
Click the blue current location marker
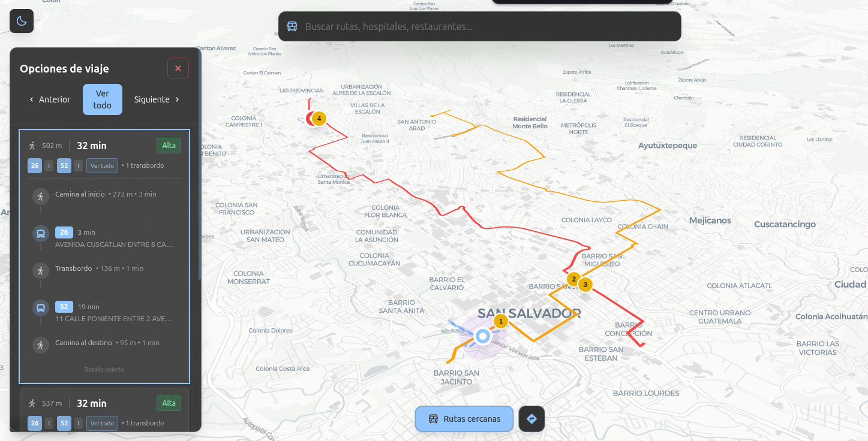482,336
